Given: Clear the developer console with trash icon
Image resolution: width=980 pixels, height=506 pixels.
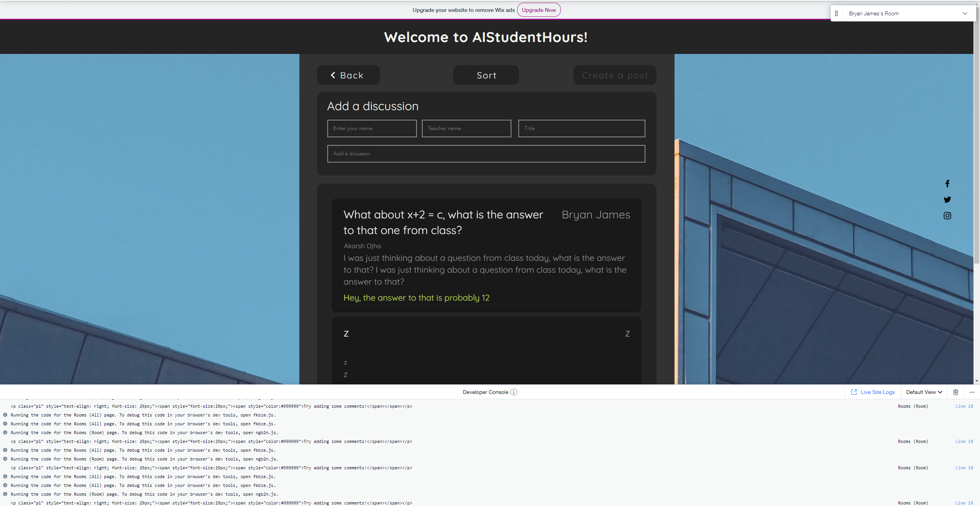Looking at the screenshot, I should coord(955,392).
